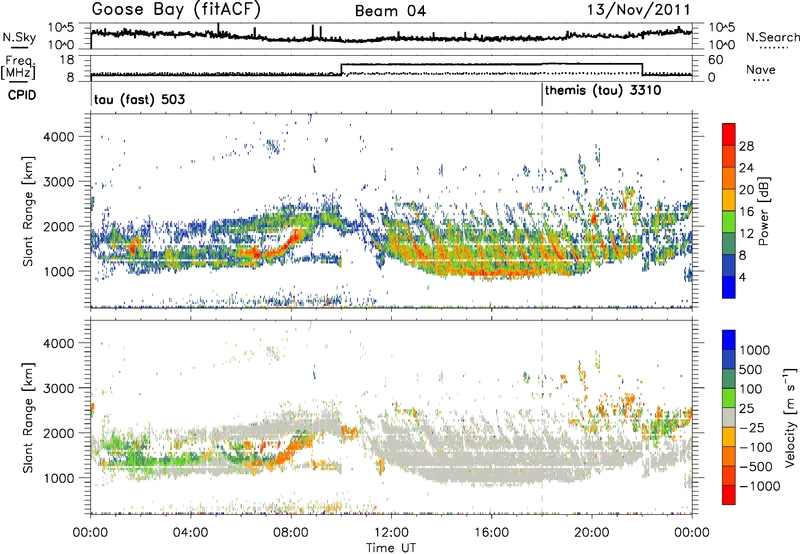
Task: Click the red swatch of the Power colorbar
Action: click(x=729, y=134)
